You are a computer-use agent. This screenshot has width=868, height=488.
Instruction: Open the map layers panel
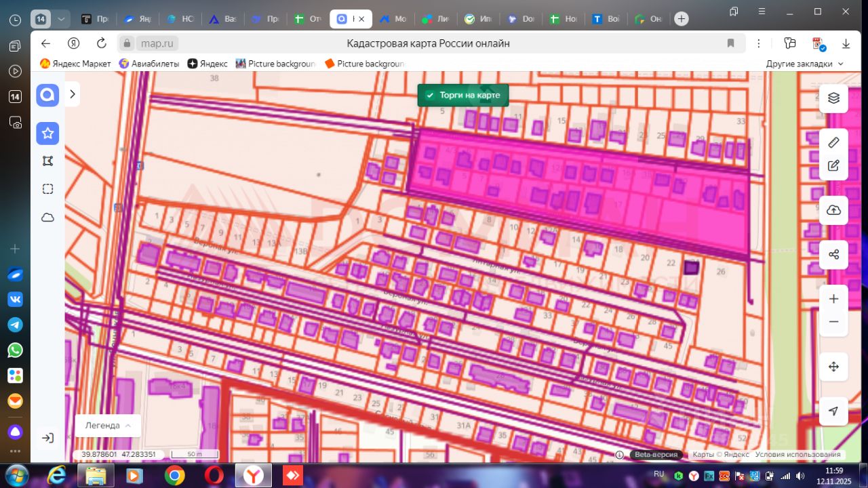click(x=833, y=98)
